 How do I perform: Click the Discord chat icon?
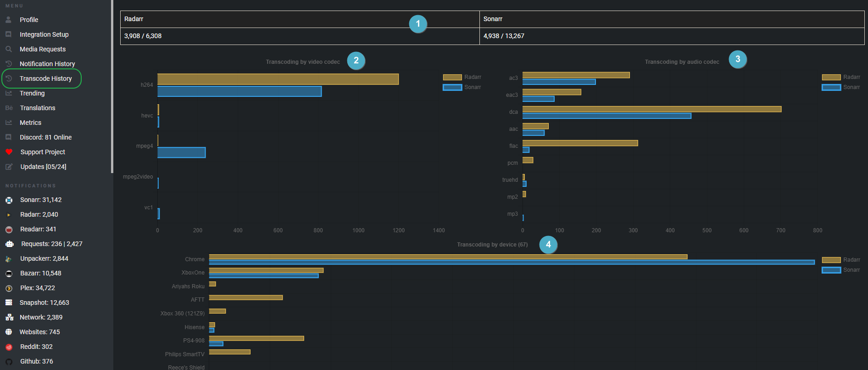point(8,137)
